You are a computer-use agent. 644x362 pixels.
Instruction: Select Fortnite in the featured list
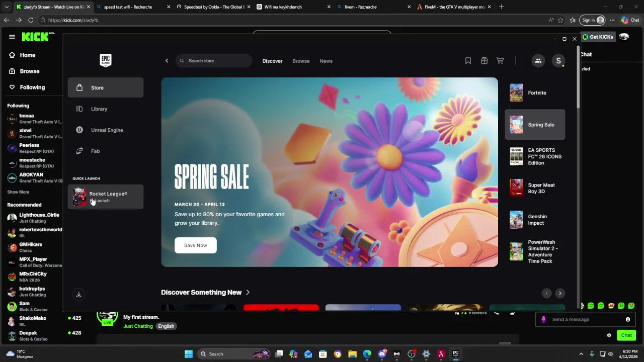point(535,93)
